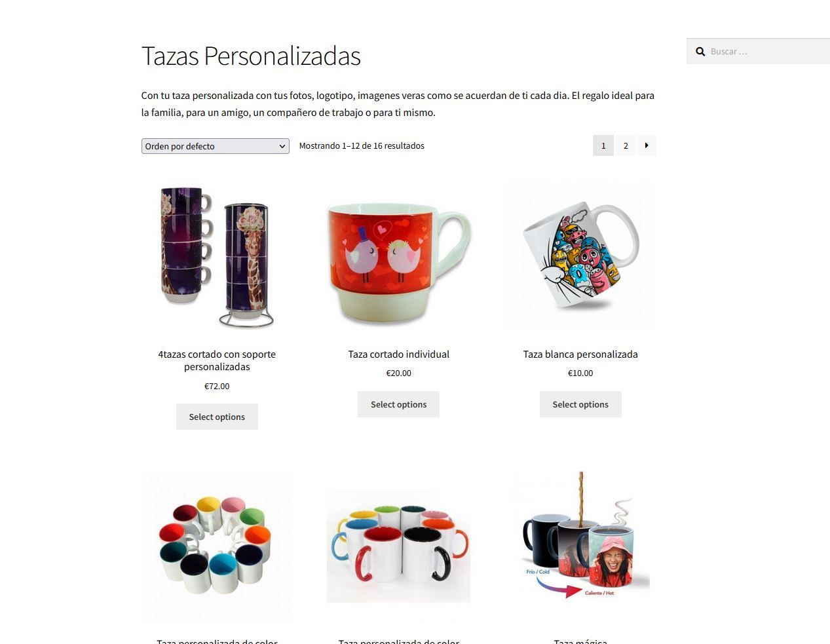Open the Taza blanca personalizada title link
The image size is (830, 644).
[x=580, y=354]
